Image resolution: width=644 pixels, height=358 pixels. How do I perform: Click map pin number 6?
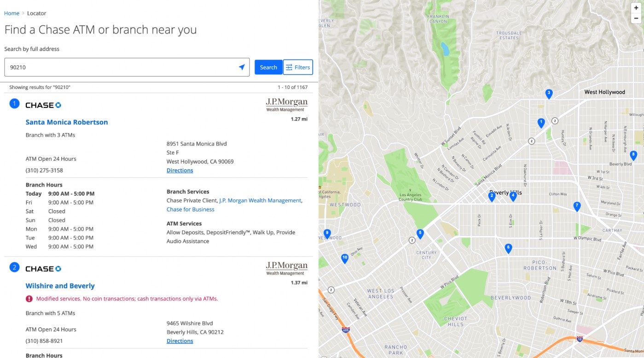(x=508, y=249)
